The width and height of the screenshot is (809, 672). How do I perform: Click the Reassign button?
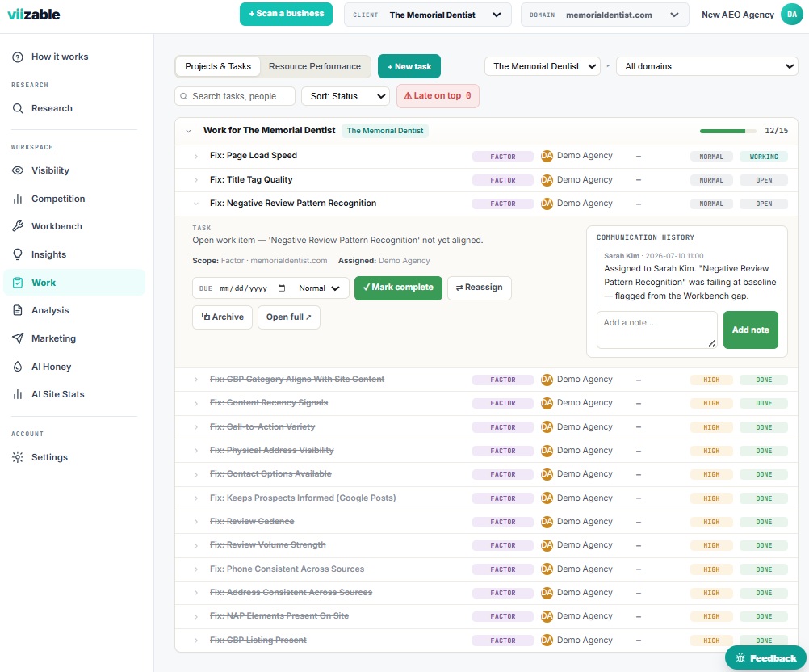[480, 288]
